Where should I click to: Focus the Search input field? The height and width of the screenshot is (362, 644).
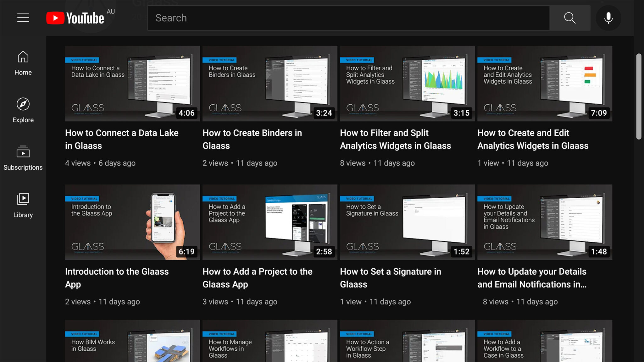coord(348,18)
